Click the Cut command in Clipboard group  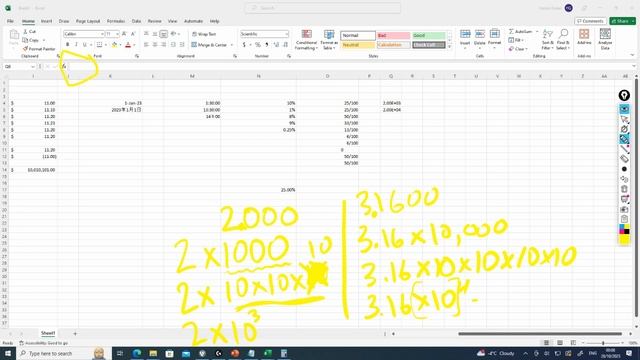point(29,31)
